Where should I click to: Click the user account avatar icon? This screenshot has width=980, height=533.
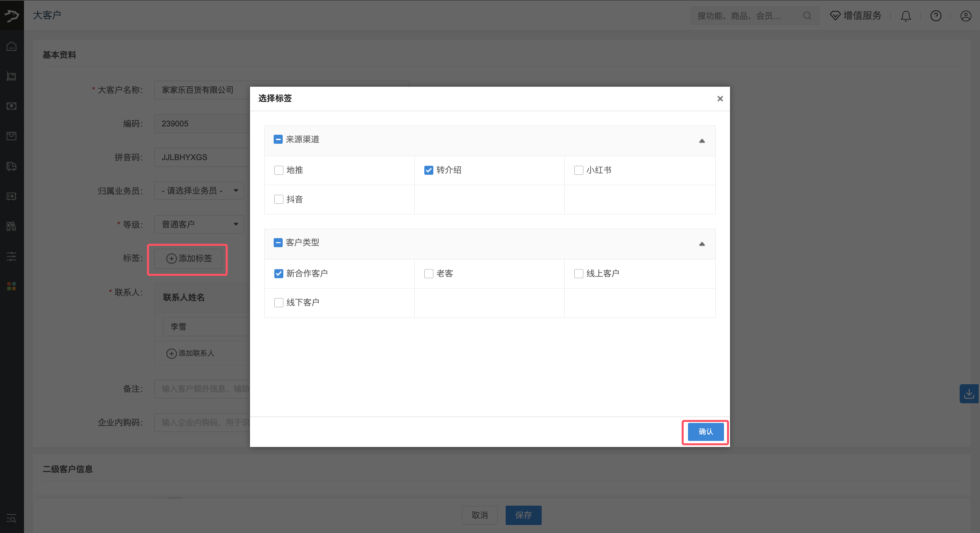[966, 16]
